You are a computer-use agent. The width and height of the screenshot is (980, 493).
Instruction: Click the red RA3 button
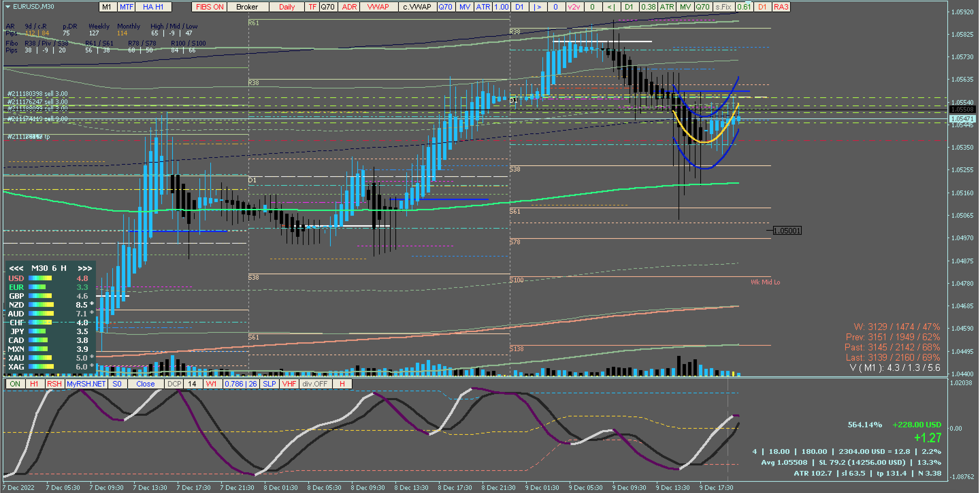(781, 7)
